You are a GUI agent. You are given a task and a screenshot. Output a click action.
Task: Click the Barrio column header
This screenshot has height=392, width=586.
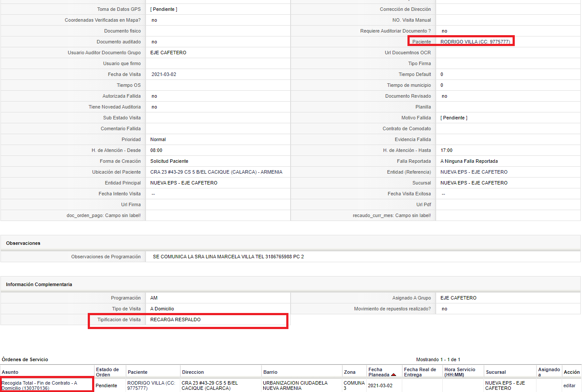coord(270,372)
